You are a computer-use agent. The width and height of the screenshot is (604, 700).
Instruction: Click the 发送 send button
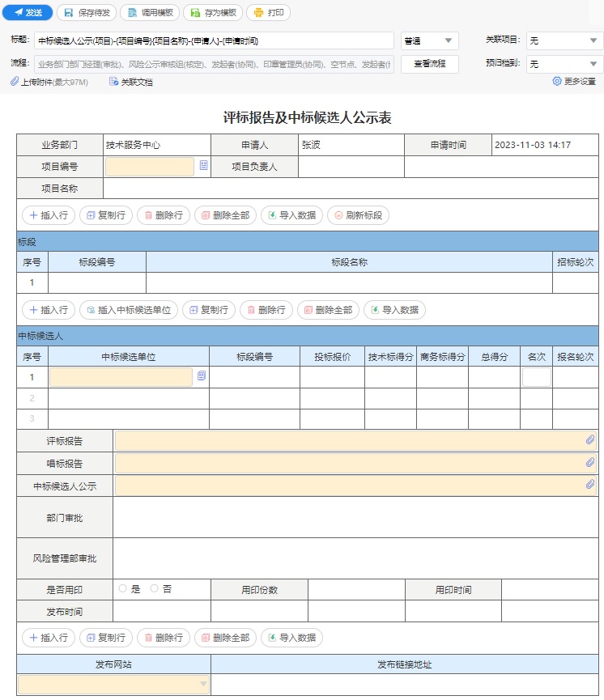click(x=28, y=12)
